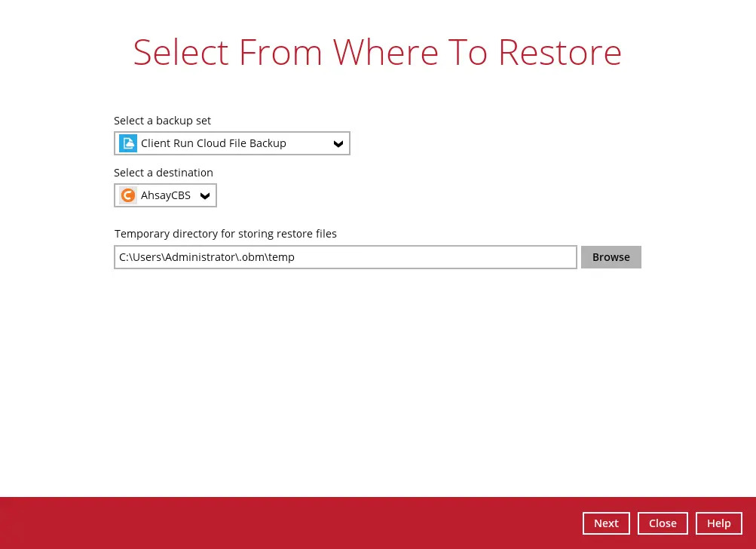Select the AhsayCBS destination text
The image size is (756, 549).
(166, 195)
